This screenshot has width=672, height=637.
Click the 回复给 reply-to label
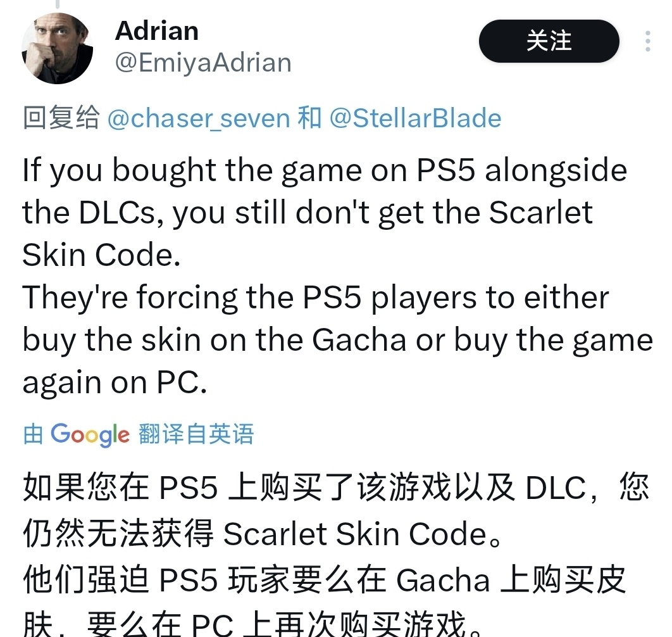61,118
